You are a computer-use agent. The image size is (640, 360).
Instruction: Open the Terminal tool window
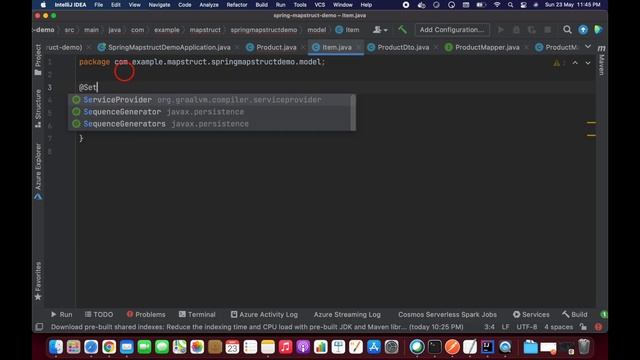tap(197, 314)
